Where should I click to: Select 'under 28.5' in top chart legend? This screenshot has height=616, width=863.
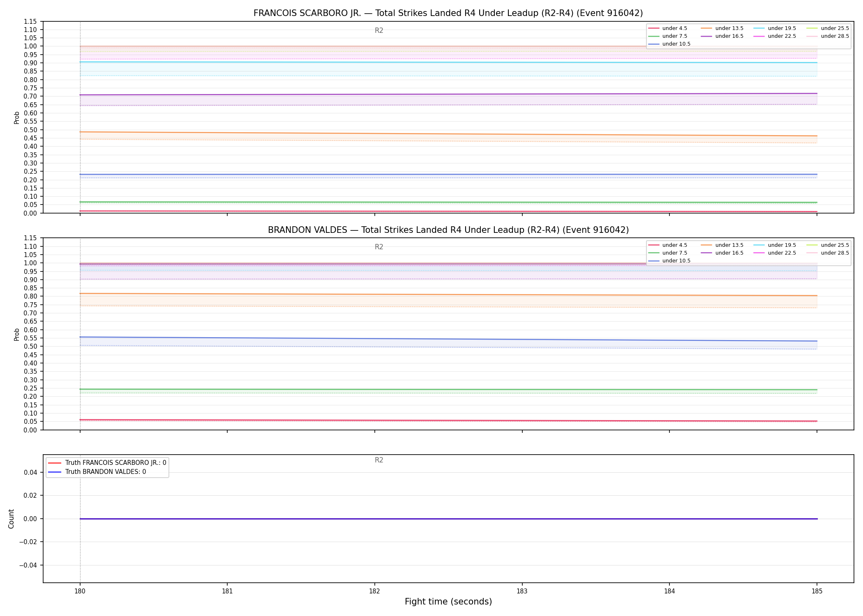coord(828,36)
